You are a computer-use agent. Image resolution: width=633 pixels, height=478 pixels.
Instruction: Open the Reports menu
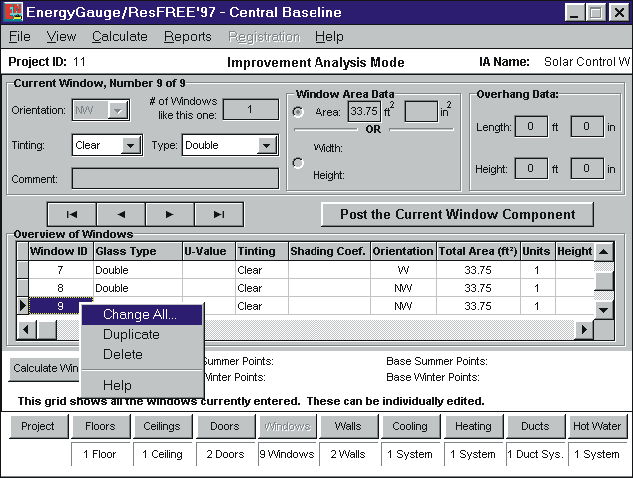188,37
